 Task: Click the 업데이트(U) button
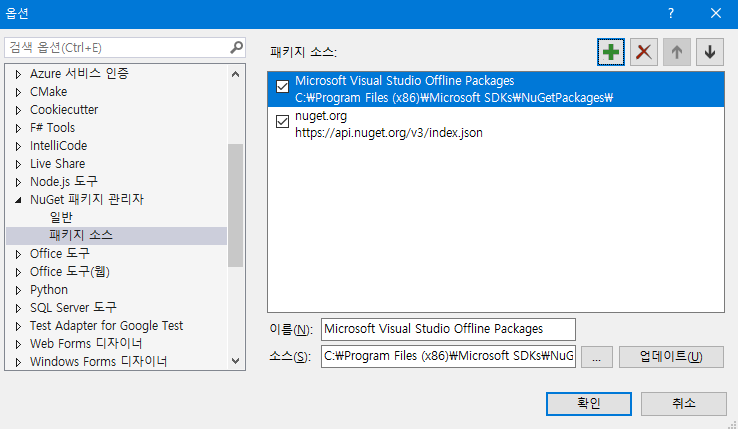(671, 356)
